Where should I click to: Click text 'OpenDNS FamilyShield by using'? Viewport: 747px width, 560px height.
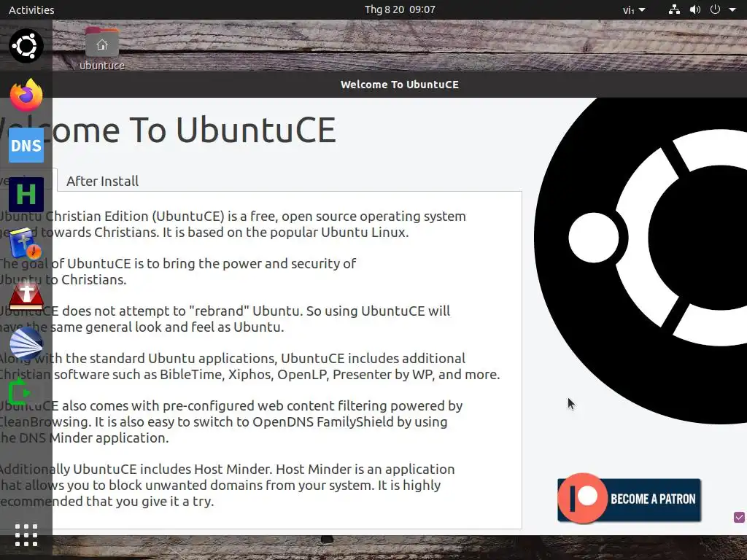pyautogui.click(x=349, y=422)
